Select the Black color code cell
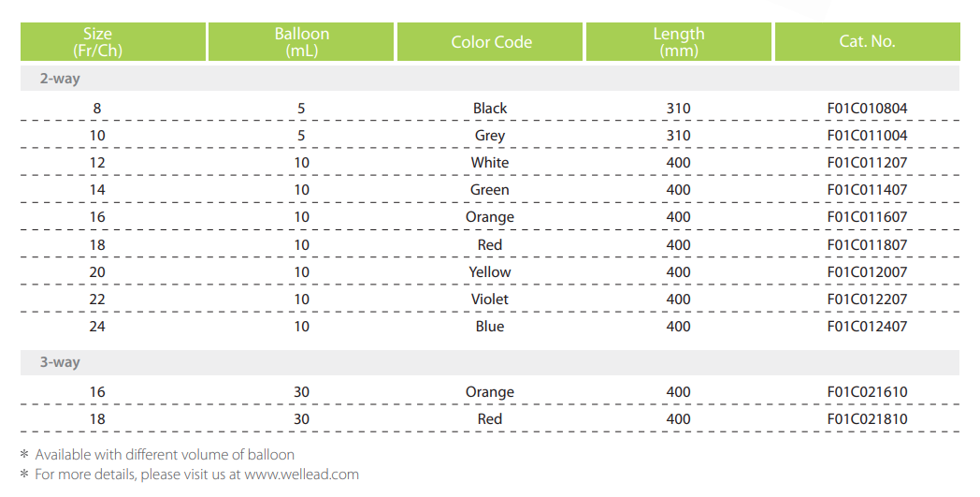 pos(490,109)
